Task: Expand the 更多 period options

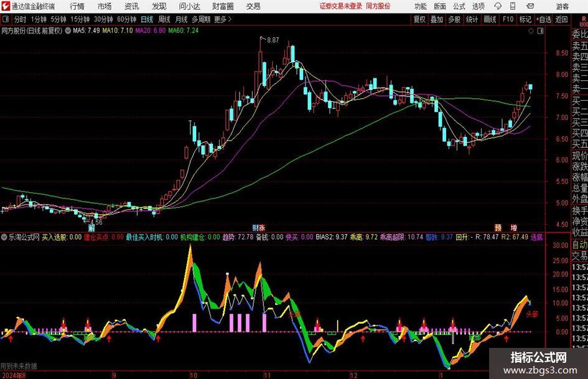Action: (223, 19)
